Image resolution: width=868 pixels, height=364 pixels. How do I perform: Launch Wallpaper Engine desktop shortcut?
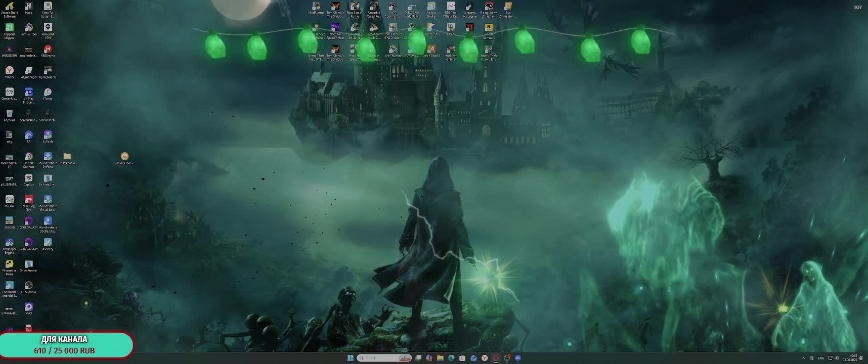point(10,246)
